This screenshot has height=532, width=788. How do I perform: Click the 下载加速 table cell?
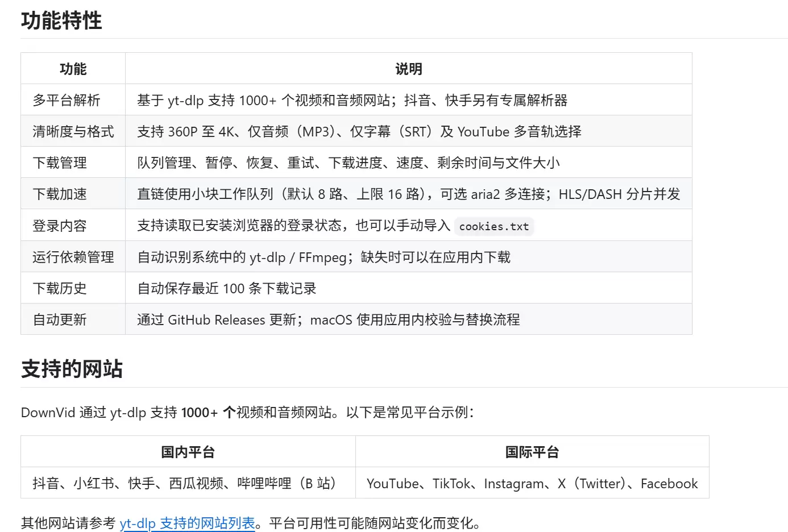pyautogui.click(x=73, y=194)
